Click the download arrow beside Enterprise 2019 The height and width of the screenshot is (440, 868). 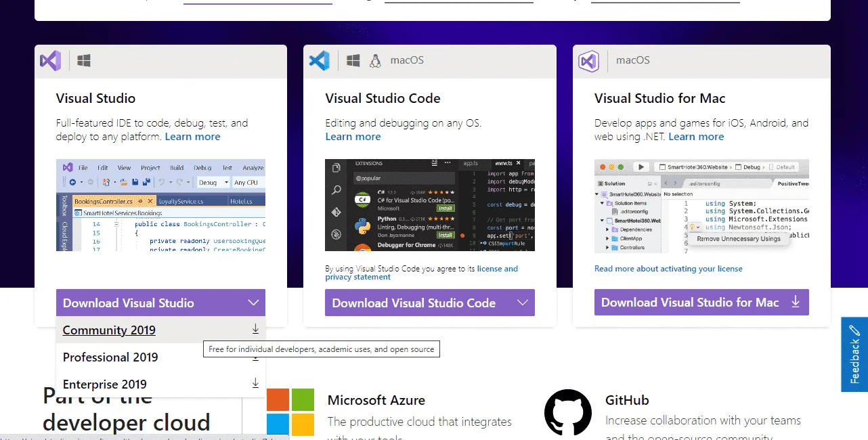[x=255, y=383]
